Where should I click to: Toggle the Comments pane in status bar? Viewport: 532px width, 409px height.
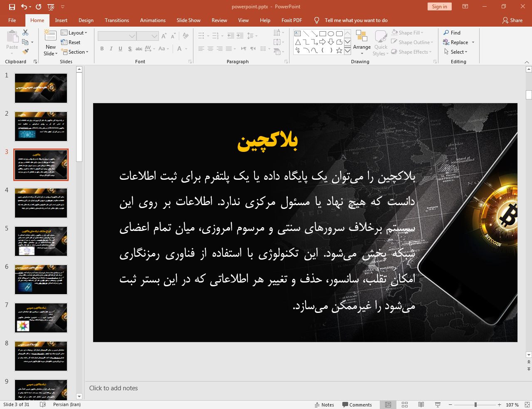357,405
